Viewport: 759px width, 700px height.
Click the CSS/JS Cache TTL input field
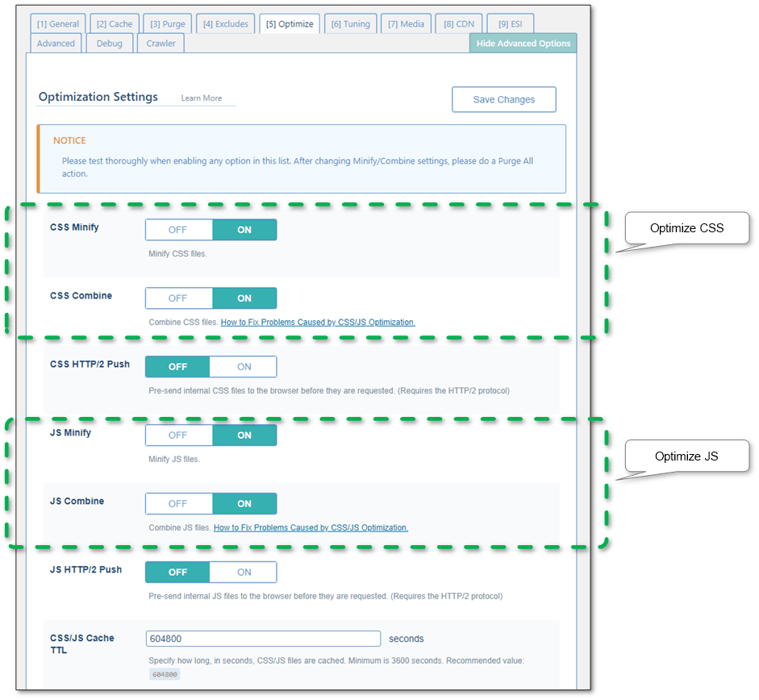pyautogui.click(x=263, y=639)
